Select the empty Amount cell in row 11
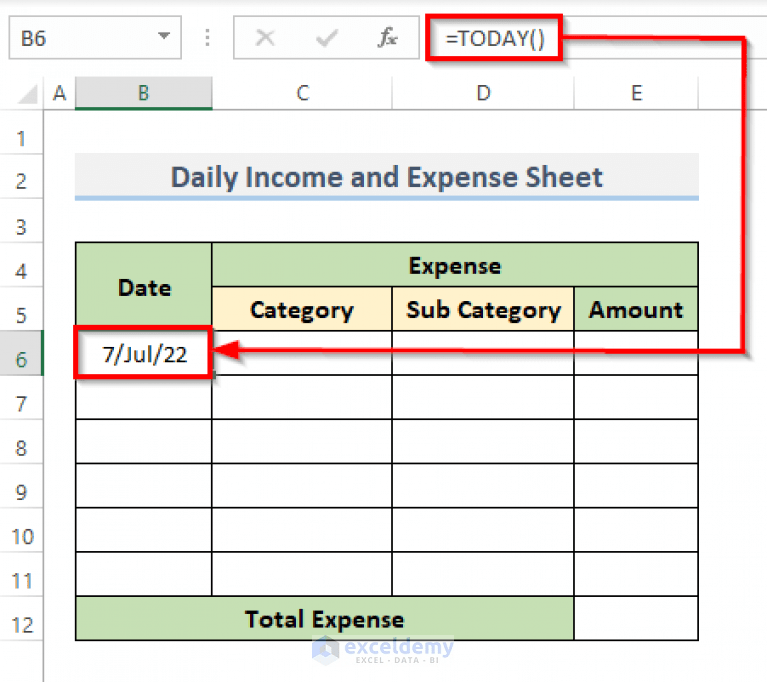 coord(636,574)
